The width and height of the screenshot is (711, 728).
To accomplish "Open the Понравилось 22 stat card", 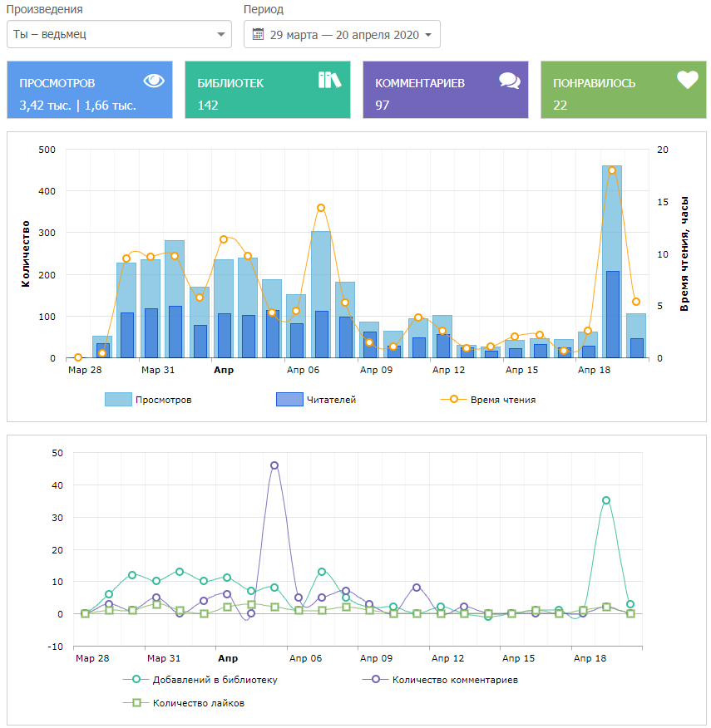I will [624, 90].
